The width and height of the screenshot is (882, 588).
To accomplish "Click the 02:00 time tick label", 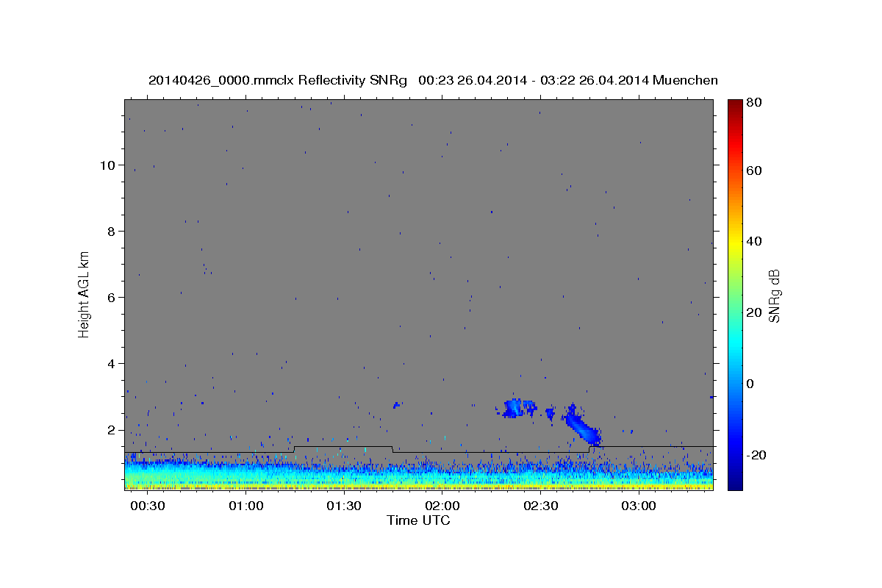I will (442, 506).
